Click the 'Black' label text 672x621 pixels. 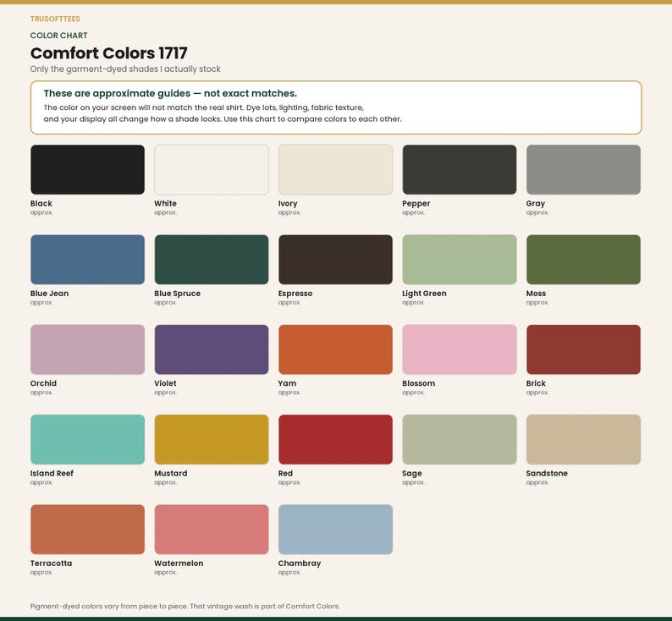pos(41,203)
